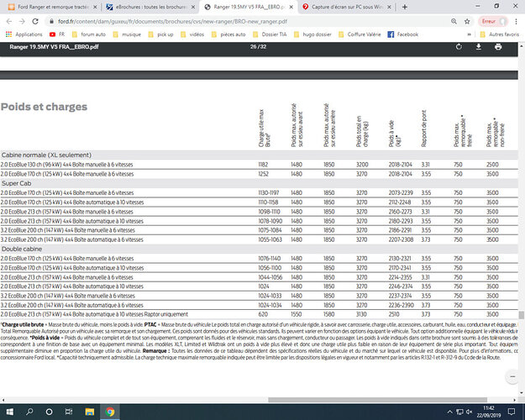Screen dimensions: 525x420
Task: Click the value 1182 in Charge utile column
Action: coord(263,165)
